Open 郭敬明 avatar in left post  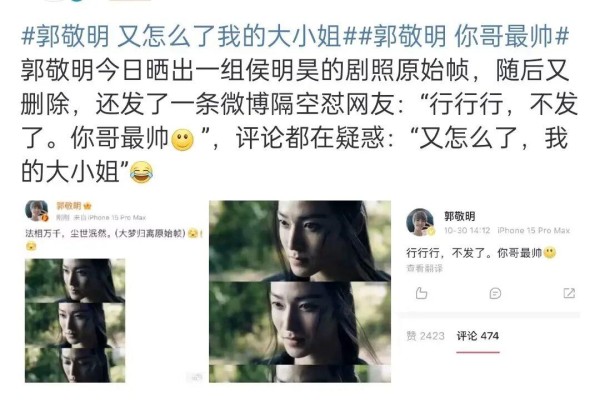(x=37, y=211)
